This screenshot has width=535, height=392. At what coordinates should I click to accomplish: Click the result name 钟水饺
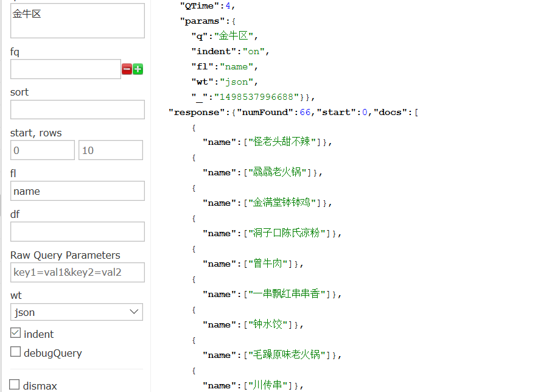point(268,324)
